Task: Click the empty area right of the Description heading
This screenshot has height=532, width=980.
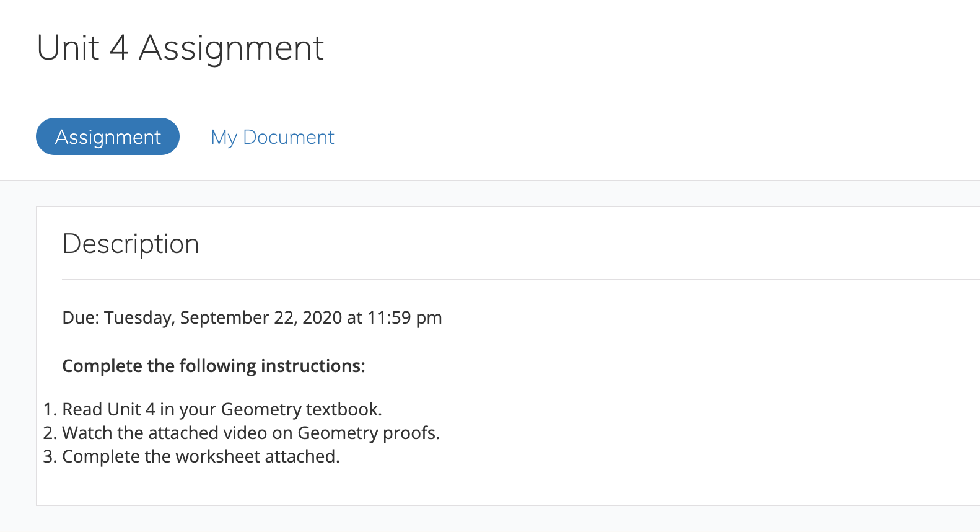Action: tap(558, 244)
